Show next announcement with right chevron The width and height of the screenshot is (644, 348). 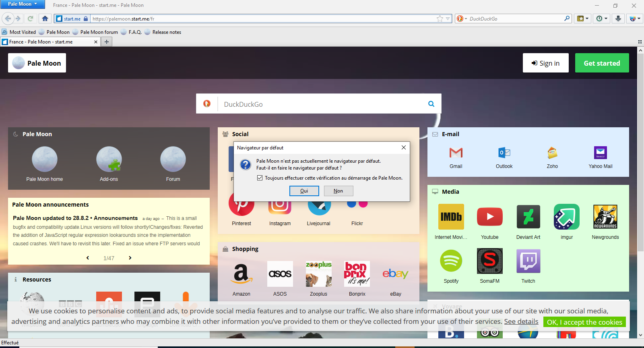tap(130, 258)
